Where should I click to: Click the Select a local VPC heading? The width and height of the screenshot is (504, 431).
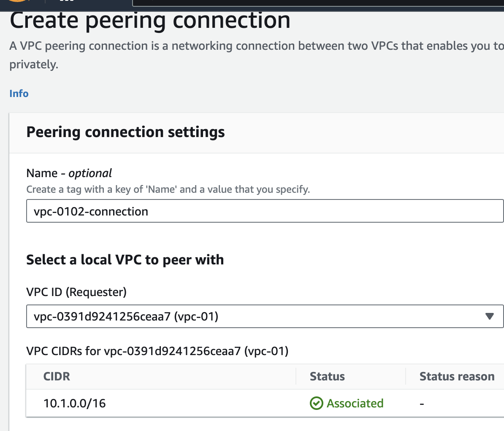[125, 260]
